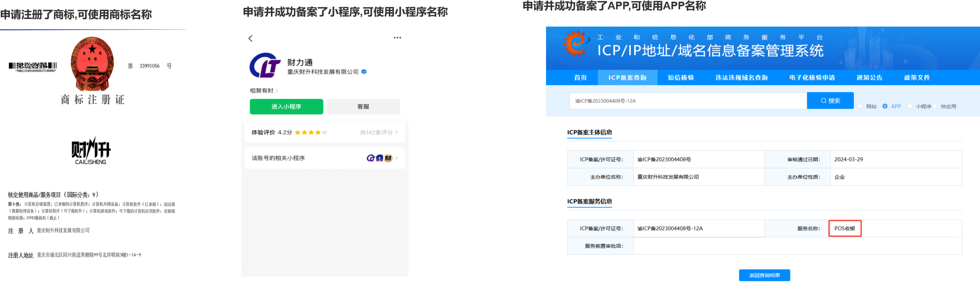Click the 客服 button
The width and height of the screenshot is (980, 292).
pyautogui.click(x=363, y=106)
